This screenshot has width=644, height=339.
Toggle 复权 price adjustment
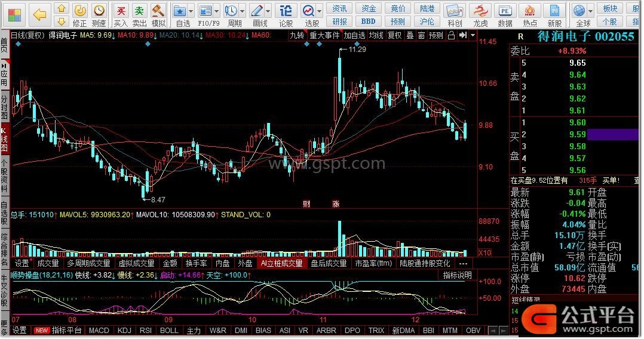[395, 36]
